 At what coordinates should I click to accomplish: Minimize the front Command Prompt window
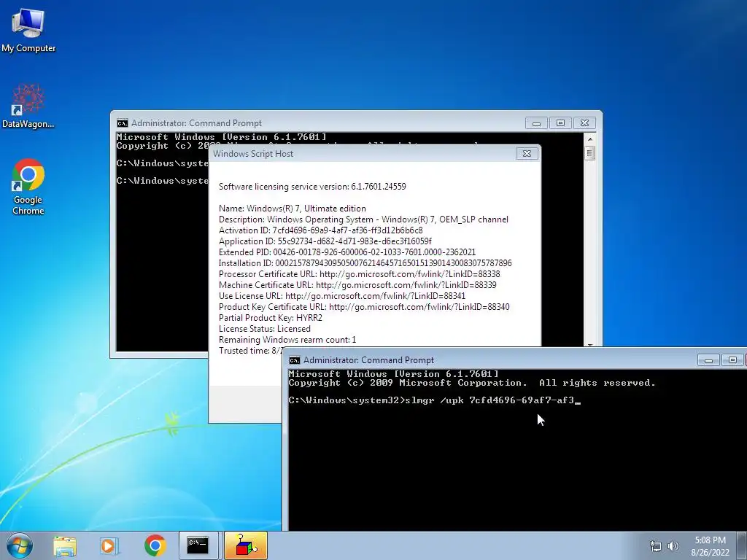(708, 360)
